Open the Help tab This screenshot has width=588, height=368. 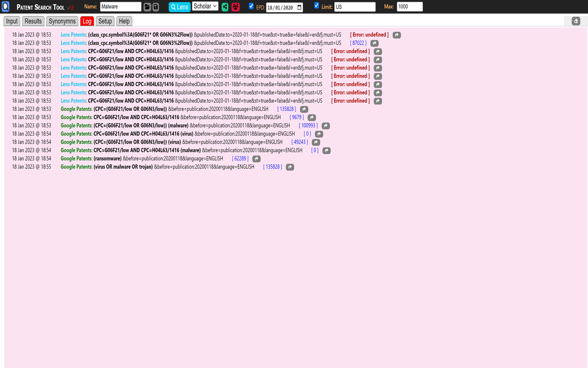pos(124,21)
